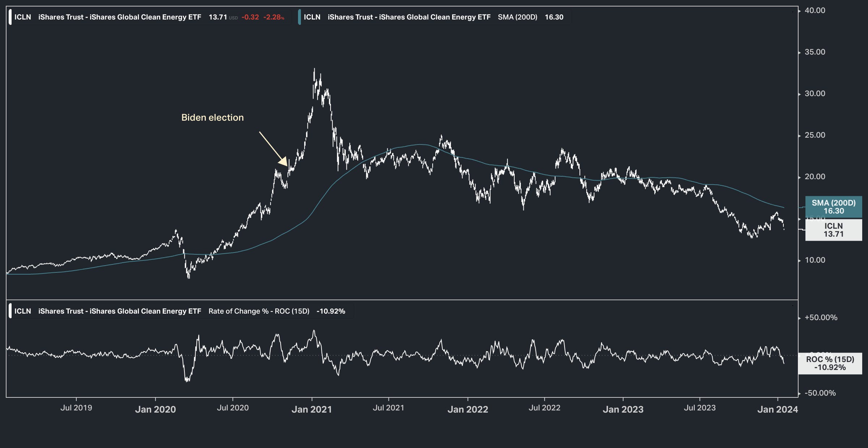Click the teal SMA series color marker
This screenshot has width=868, height=448.
tap(299, 17)
